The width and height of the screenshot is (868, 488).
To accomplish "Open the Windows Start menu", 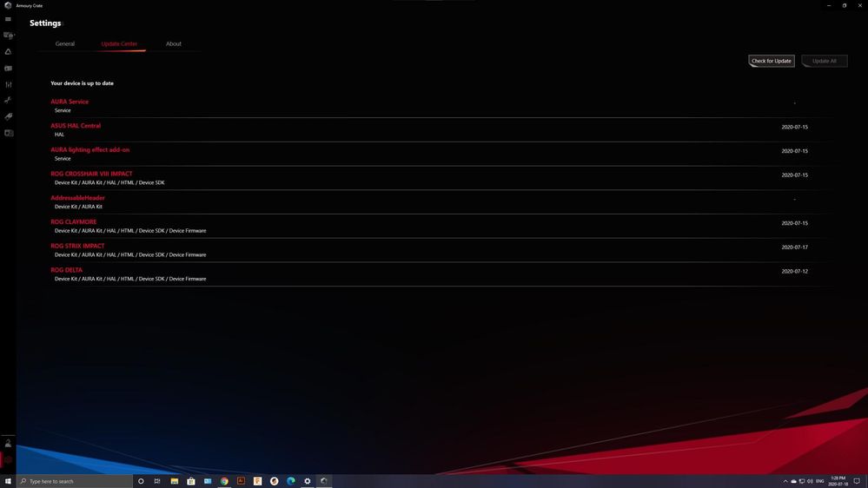I will point(8,481).
